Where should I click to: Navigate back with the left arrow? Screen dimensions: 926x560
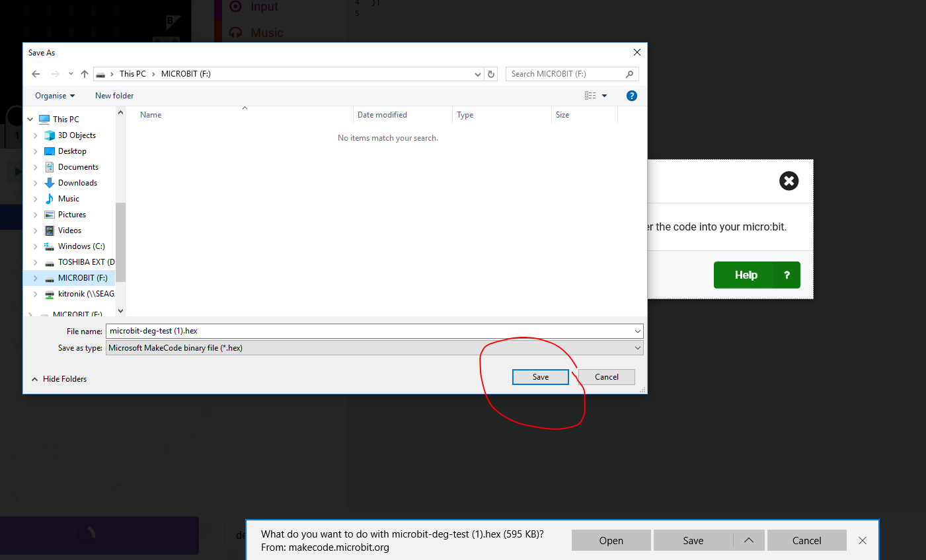[36, 74]
